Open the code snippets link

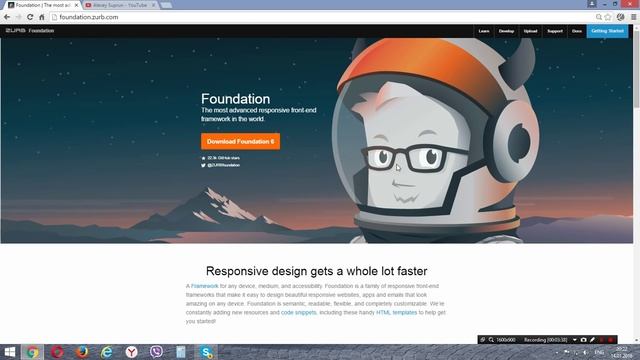tap(298, 313)
